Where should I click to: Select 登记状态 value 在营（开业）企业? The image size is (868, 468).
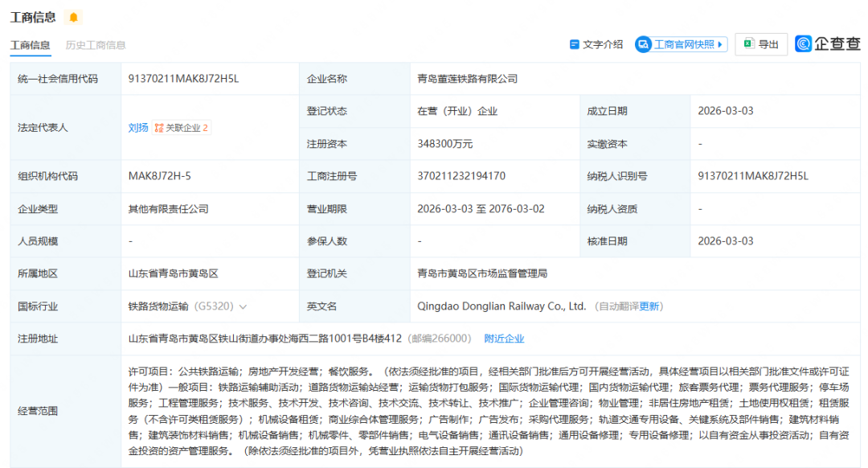tap(457, 111)
